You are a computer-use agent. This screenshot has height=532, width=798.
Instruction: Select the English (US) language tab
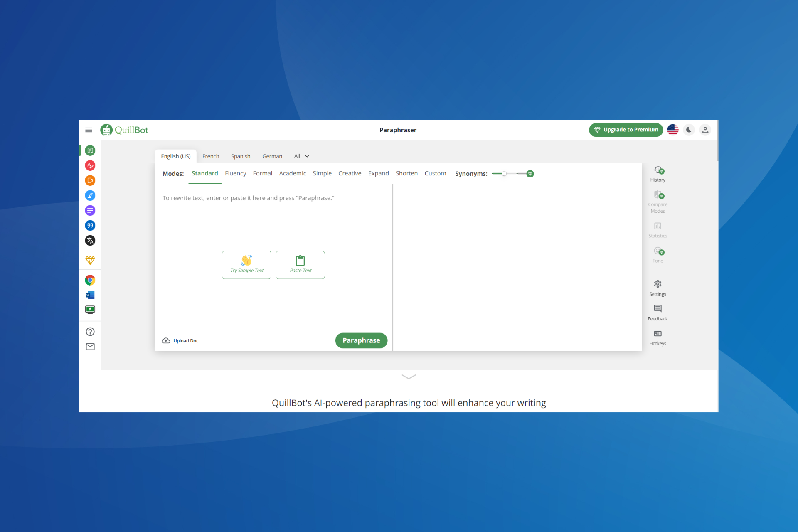point(176,156)
